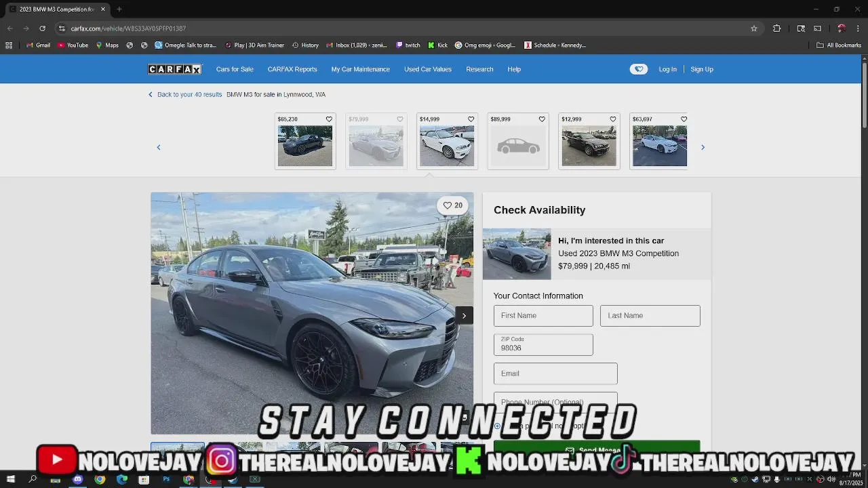Go back to your 40 results
The width and height of the screenshot is (868, 488).
(x=185, y=94)
